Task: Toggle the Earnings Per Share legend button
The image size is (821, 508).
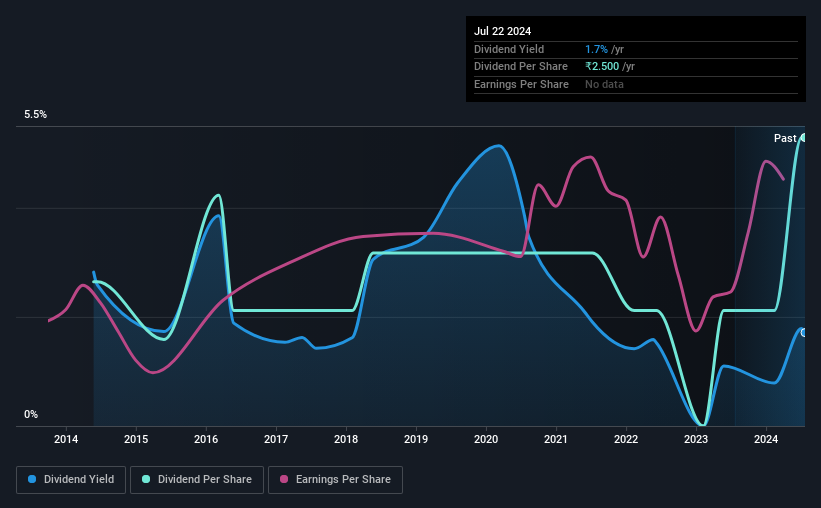Action: [x=335, y=480]
